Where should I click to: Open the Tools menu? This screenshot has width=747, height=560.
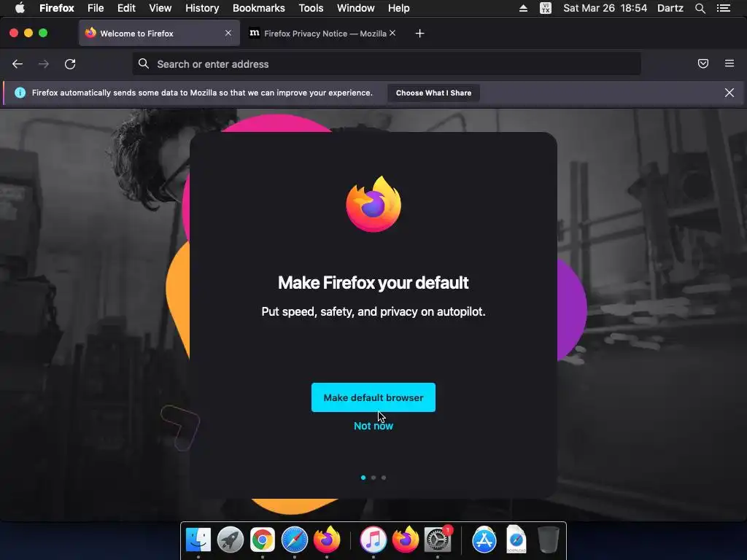[311, 8]
